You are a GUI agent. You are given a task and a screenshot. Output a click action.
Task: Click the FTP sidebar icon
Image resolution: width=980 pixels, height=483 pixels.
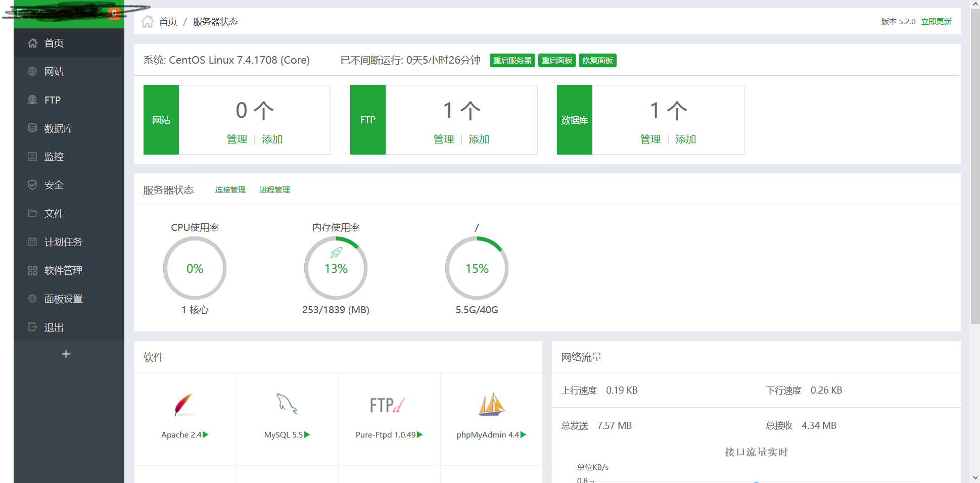[x=32, y=100]
